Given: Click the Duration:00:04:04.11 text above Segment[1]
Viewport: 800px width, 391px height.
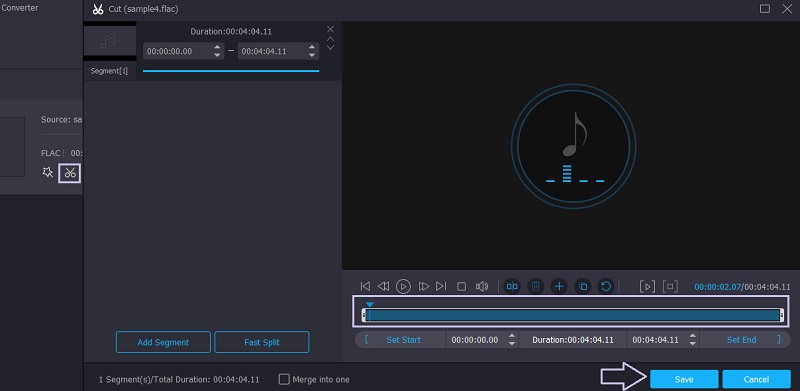Looking at the screenshot, I should tap(231, 32).
